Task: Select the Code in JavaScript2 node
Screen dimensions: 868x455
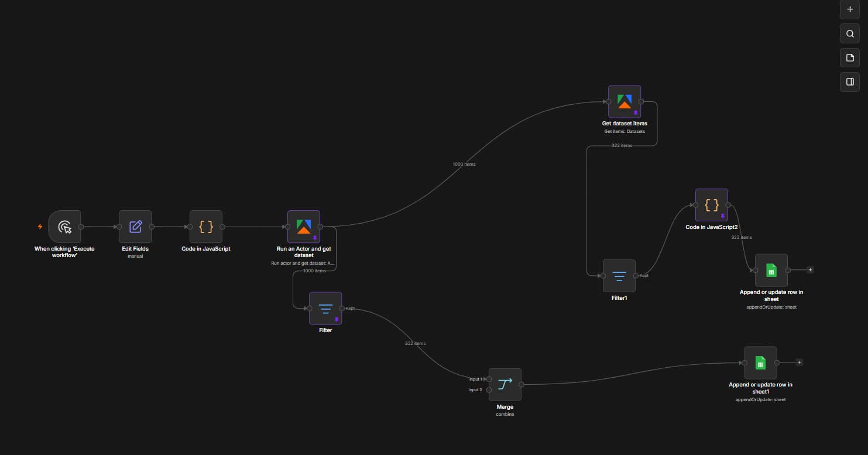Action: [x=712, y=205]
